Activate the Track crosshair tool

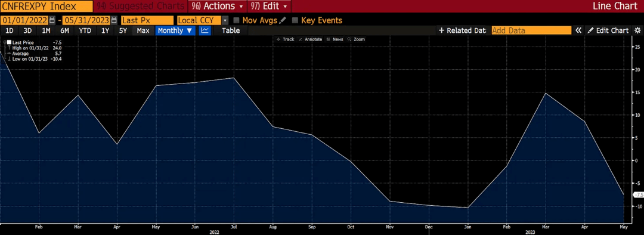pos(286,39)
